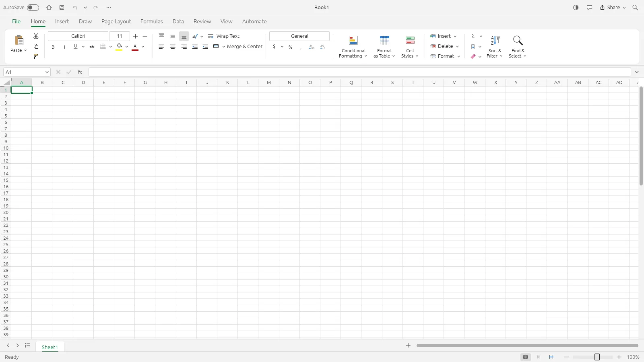This screenshot has height=362, width=644.
Task: Toggle the AutoSave switch
Action: pyautogui.click(x=33, y=7)
